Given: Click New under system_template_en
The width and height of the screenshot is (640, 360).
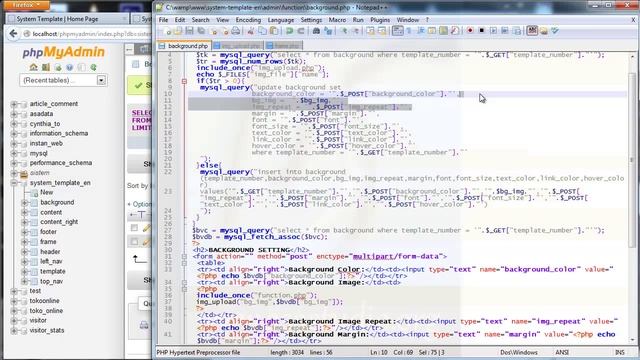Looking at the screenshot, I should point(46,192).
